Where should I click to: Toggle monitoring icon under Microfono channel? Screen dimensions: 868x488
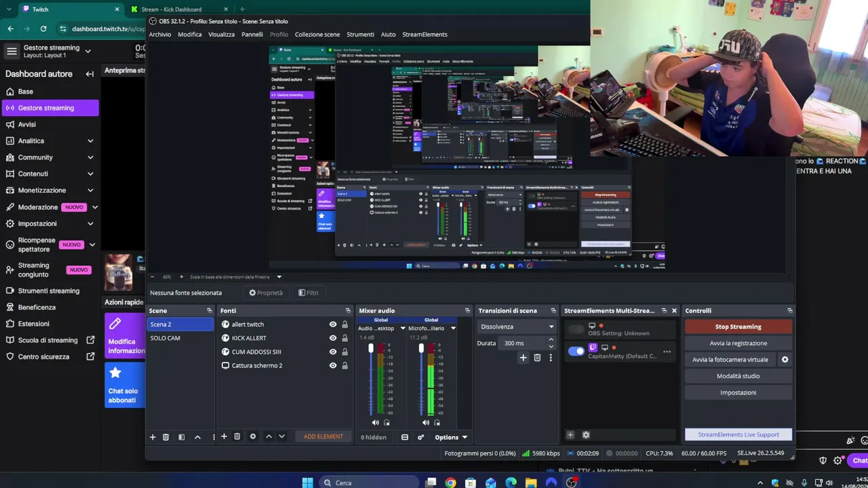(437, 422)
